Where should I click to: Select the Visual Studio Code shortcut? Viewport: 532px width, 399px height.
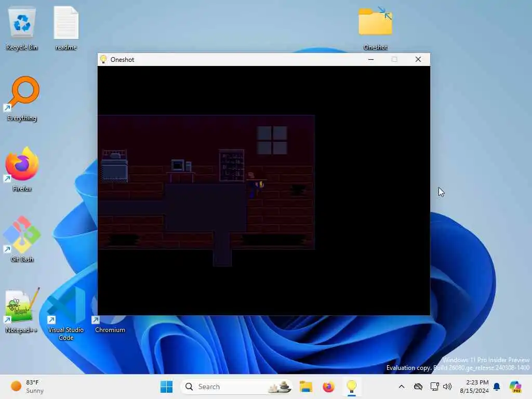(x=66, y=314)
